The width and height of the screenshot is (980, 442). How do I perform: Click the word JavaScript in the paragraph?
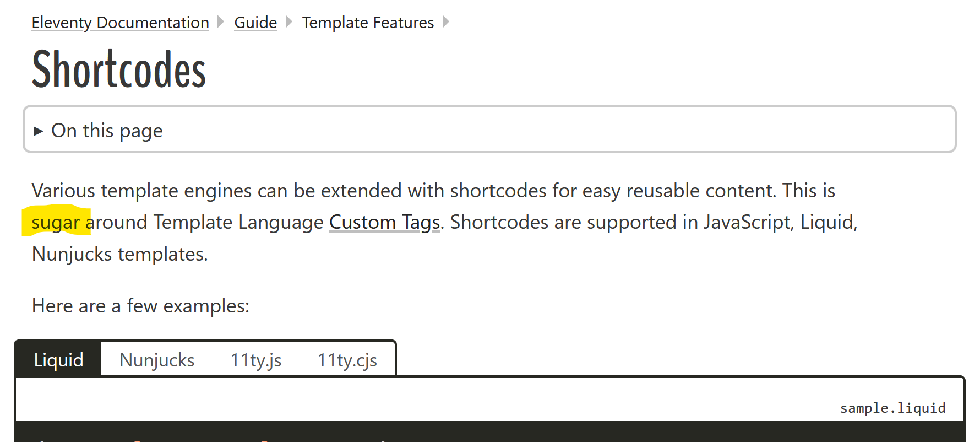click(747, 222)
